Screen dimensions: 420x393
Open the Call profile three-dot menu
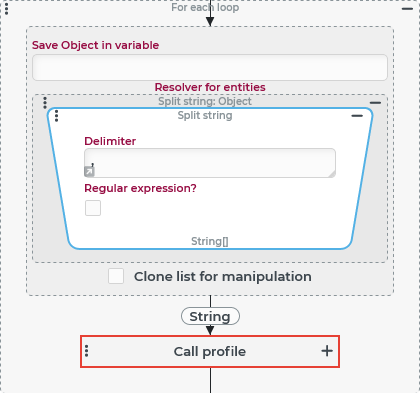click(87, 351)
